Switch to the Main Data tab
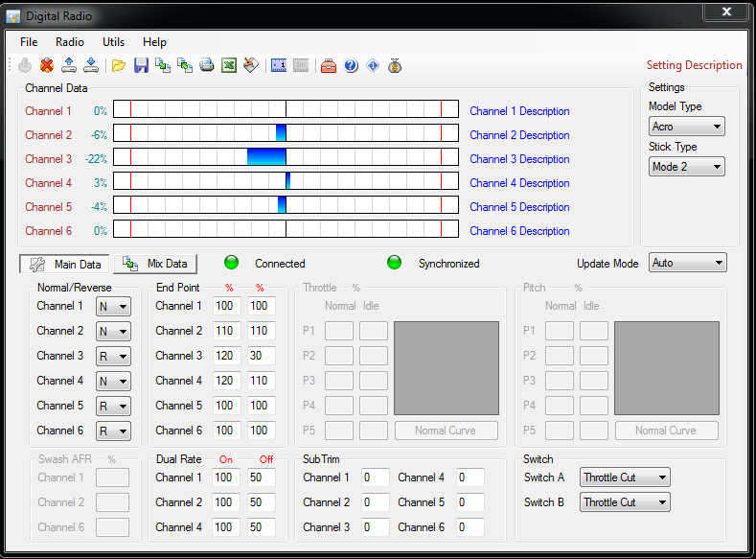 pos(64,264)
